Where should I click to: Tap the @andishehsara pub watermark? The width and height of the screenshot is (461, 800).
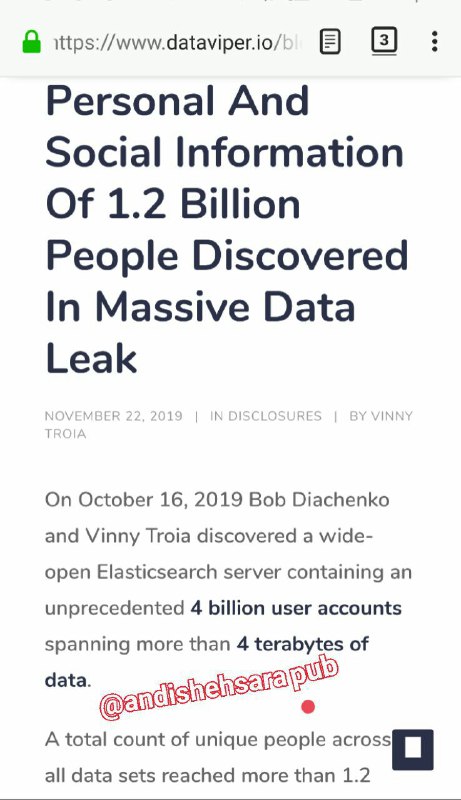point(219,688)
